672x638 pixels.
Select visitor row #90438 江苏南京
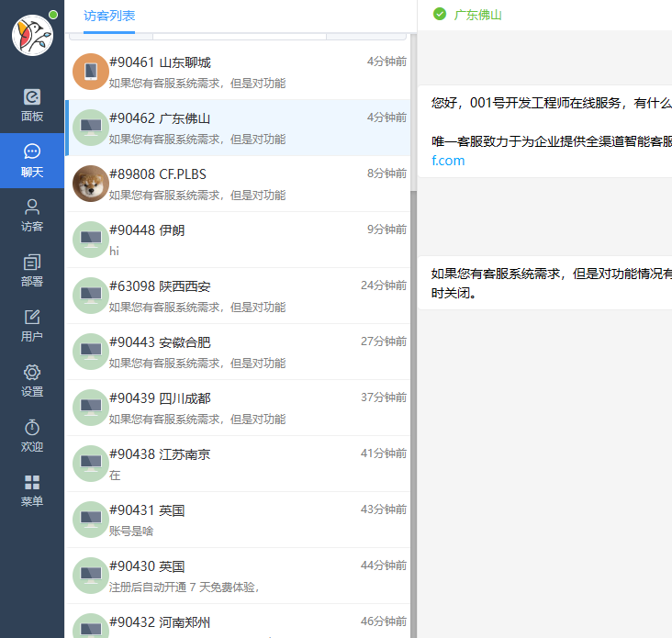pyautogui.click(x=238, y=464)
